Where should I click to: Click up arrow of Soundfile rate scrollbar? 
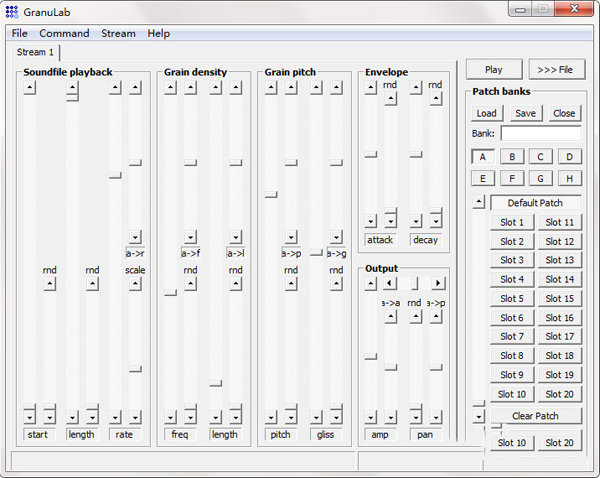click(x=115, y=88)
